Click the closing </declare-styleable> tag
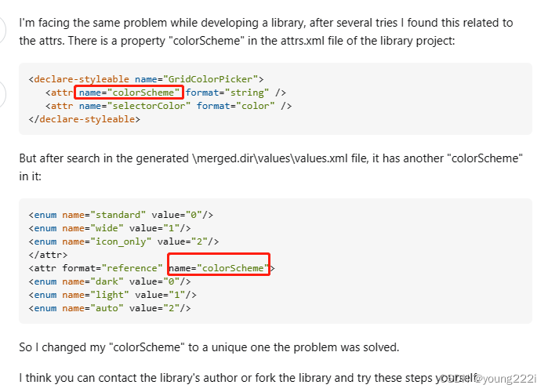This screenshot has width=548, height=392. (x=84, y=119)
